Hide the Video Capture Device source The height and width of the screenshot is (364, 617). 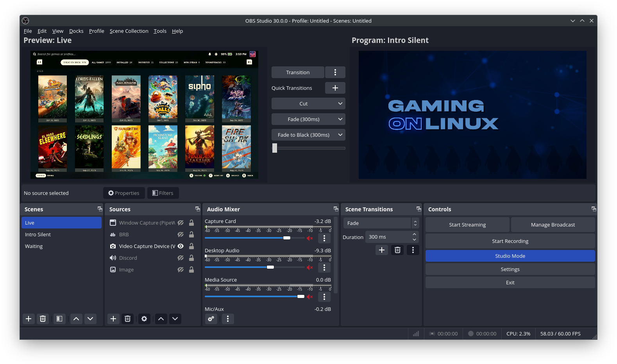(181, 246)
